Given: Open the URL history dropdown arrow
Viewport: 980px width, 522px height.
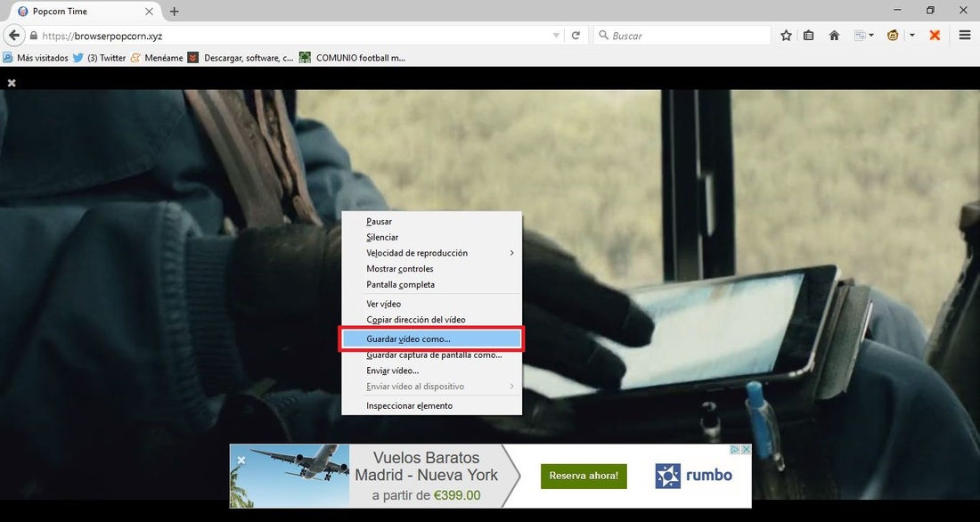Looking at the screenshot, I should coord(556,36).
